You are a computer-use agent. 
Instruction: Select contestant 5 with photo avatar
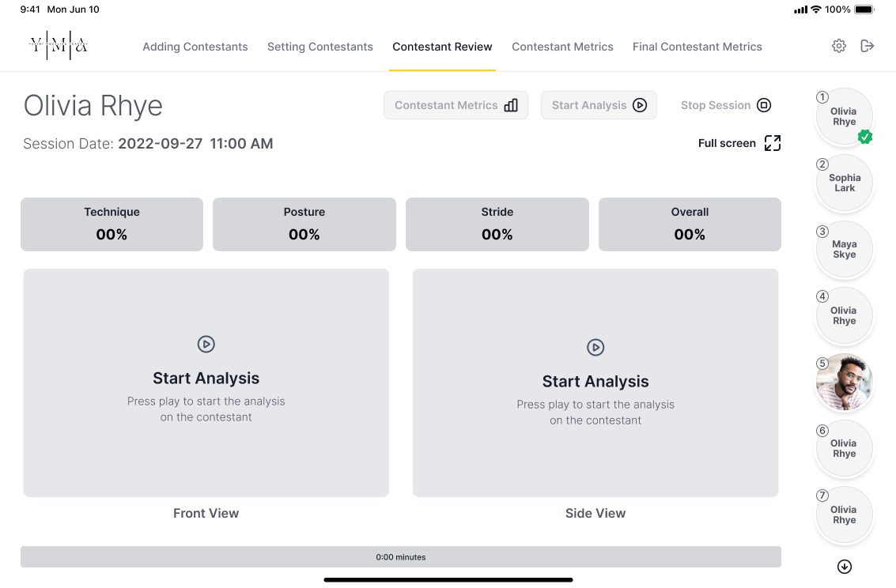click(x=844, y=382)
